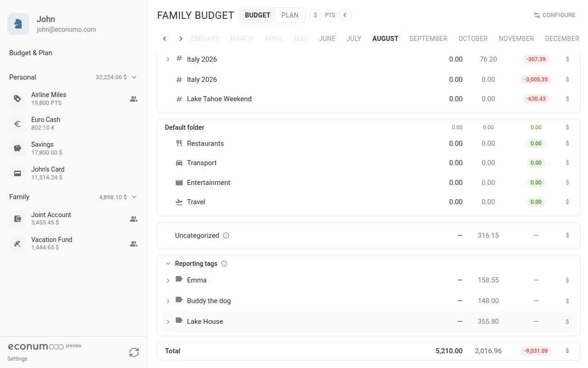Screen dimensions: 588x368
Task: Click the Buddy the dog tag icon
Action: pos(179,300)
